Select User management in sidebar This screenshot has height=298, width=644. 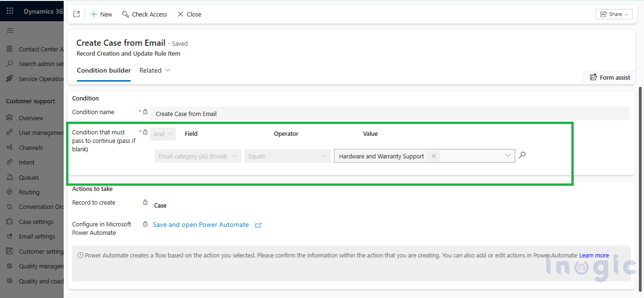point(34,133)
